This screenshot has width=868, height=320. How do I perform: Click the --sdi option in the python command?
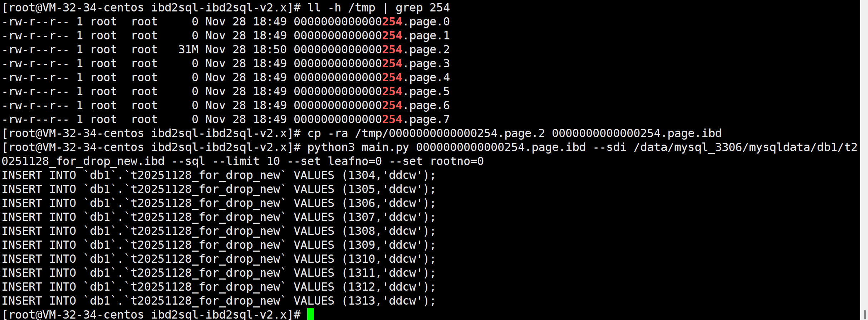[610, 147]
